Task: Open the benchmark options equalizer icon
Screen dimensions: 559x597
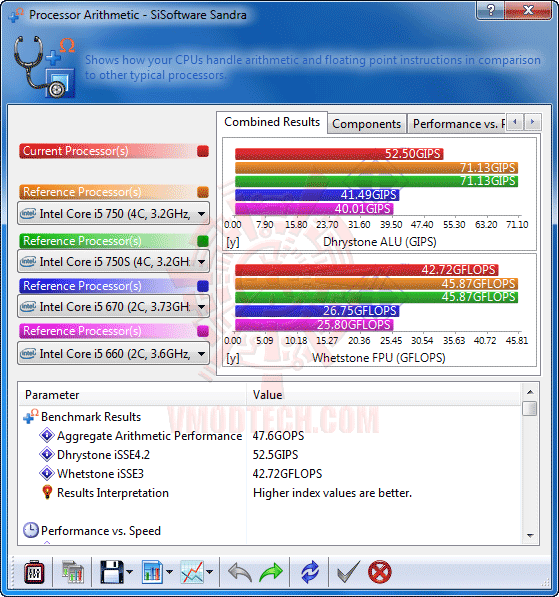Action: click(34, 572)
